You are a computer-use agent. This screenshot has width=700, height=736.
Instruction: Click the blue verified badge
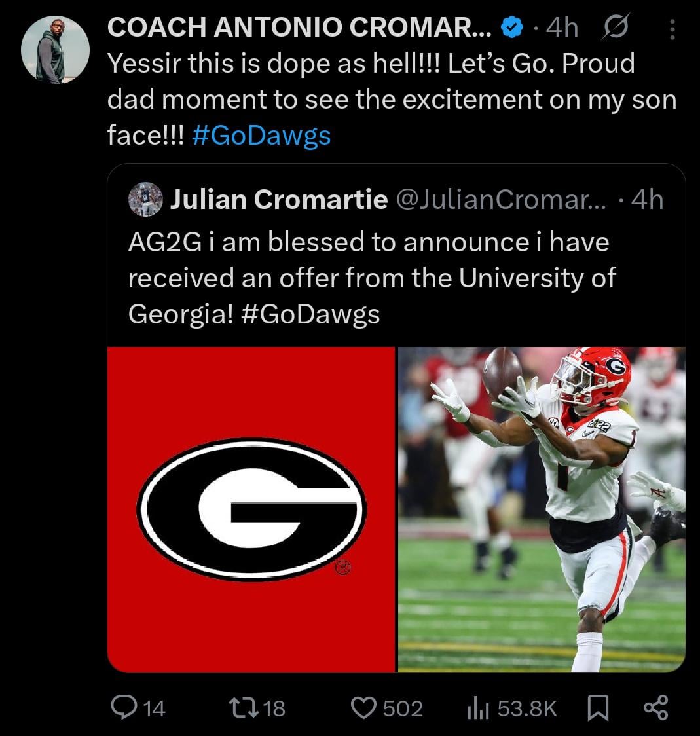point(511,28)
